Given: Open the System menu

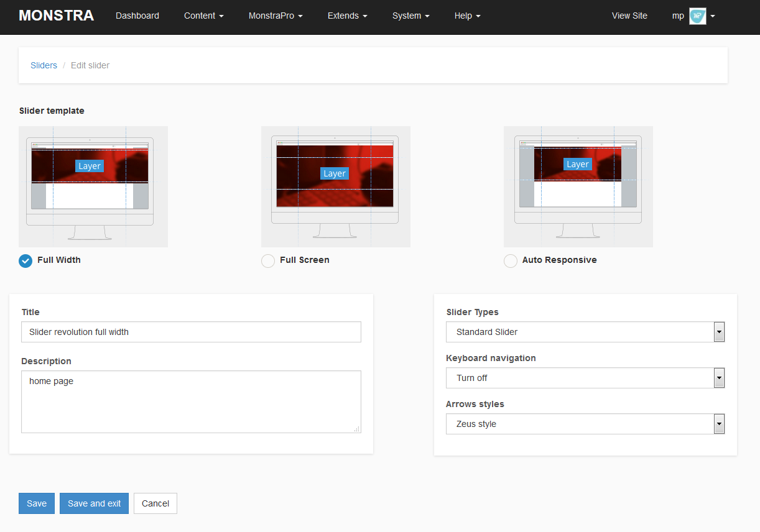Looking at the screenshot, I should click(410, 16).
